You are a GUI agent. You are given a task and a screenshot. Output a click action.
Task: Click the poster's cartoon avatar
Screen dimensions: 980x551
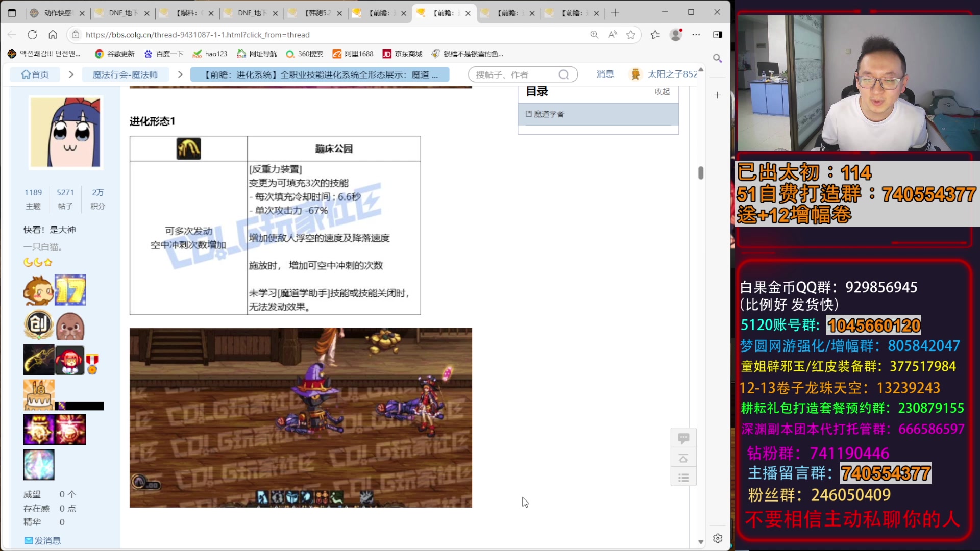(x=65, y=132)
